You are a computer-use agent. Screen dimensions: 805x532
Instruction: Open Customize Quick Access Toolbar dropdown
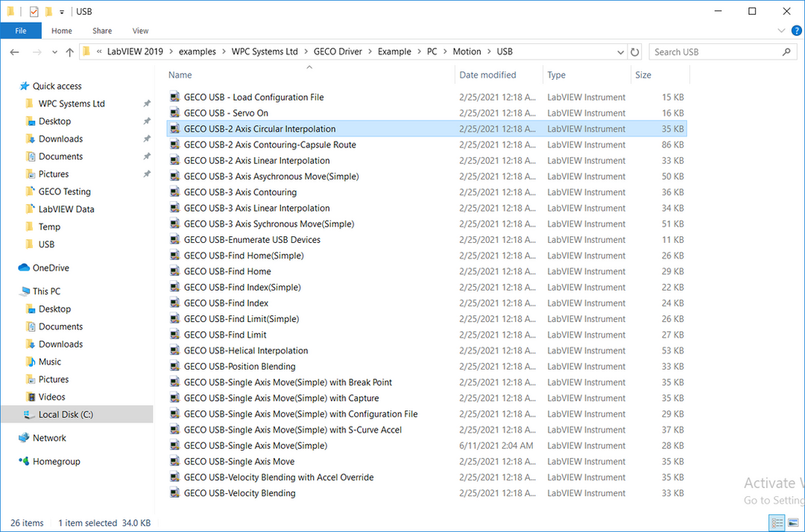tap(62, 12)
